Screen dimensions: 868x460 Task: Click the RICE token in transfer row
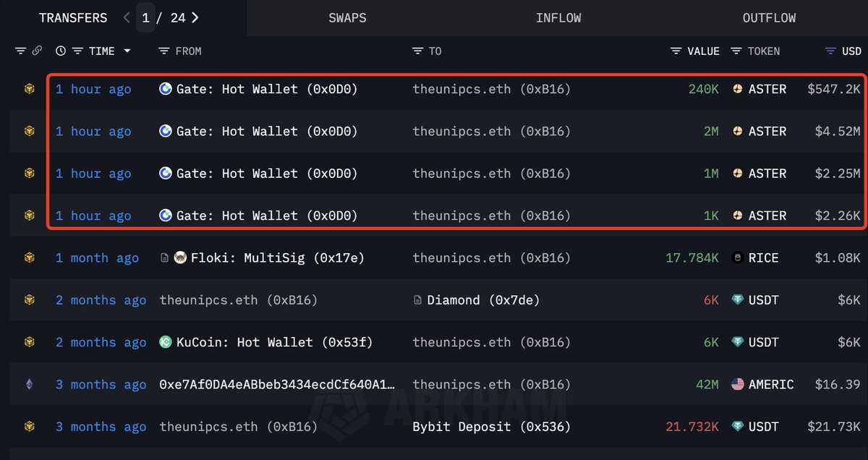click(x=763, y=258)
